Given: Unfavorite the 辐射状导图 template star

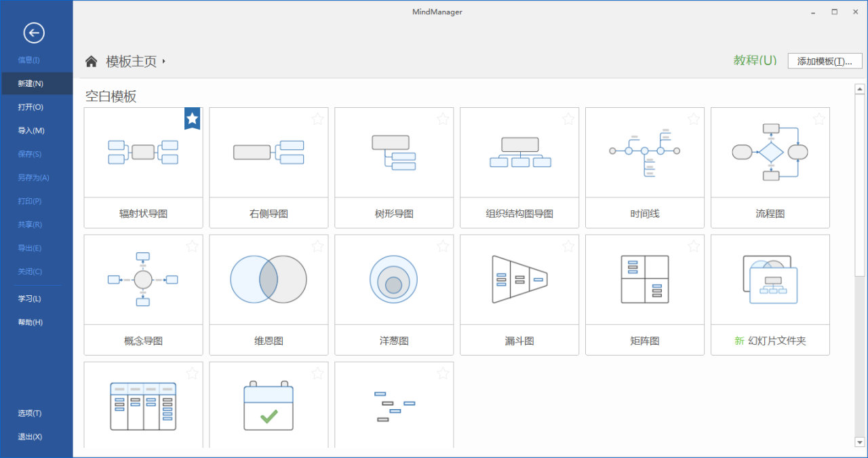Looking at the screenshot, I should pyautogui.click(x=192, y=118).
